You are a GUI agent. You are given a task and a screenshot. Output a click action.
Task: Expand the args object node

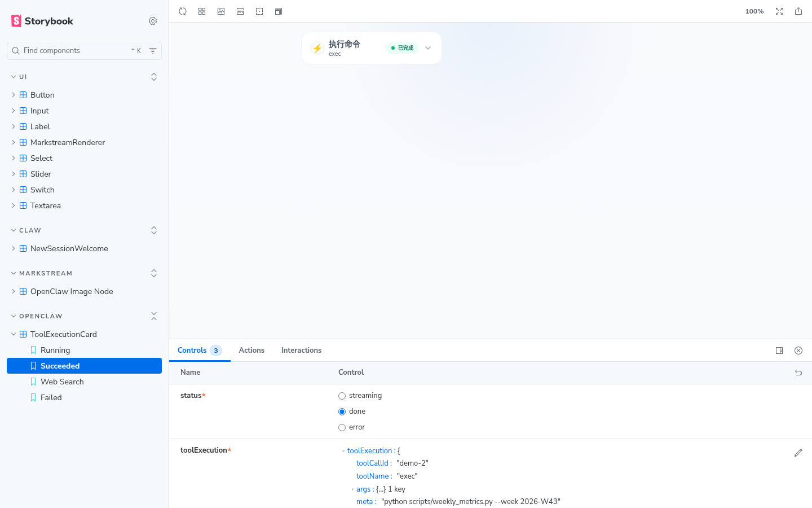pos(352,489)
